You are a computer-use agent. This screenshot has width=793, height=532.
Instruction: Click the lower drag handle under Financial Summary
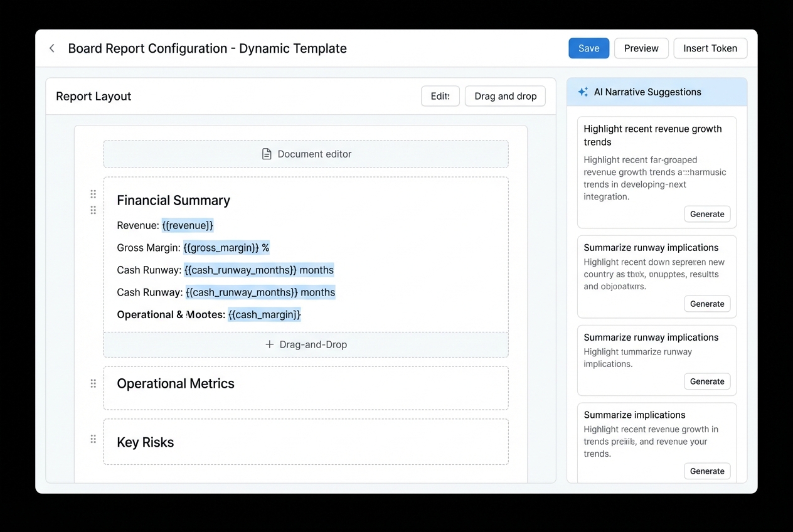tap(93, 210)
